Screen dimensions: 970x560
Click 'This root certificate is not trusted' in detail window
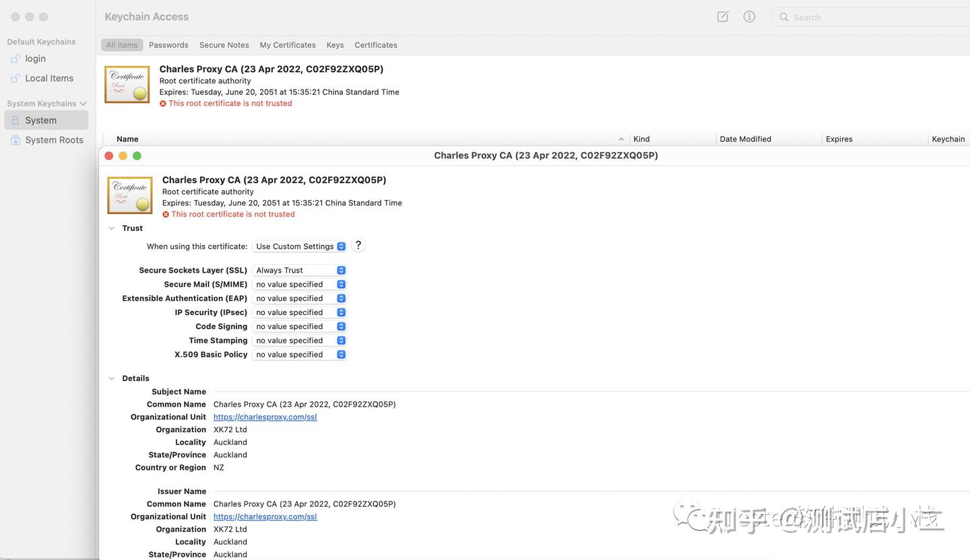(x=233, y=215)
